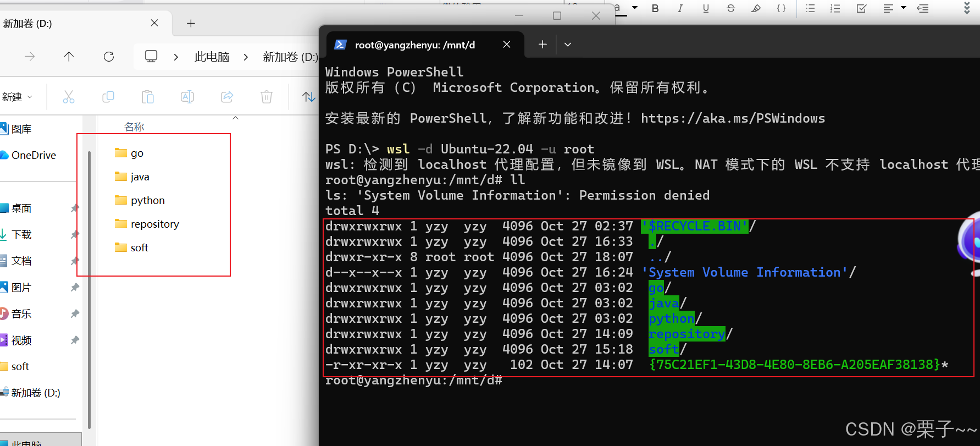The image size is (980, 446).
Task: Insert a numbered list
Action: point(835,8)
